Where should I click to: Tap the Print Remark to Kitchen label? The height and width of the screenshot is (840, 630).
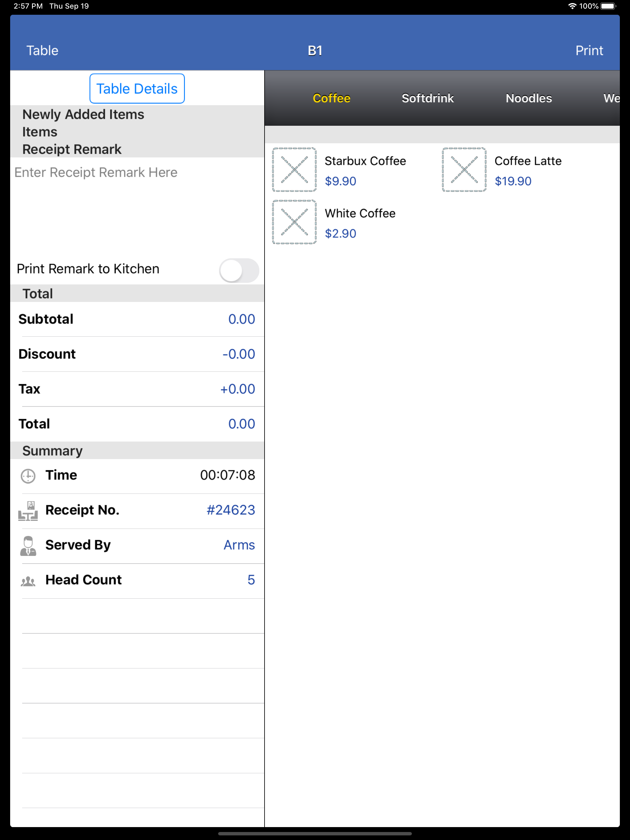point(88,269)
